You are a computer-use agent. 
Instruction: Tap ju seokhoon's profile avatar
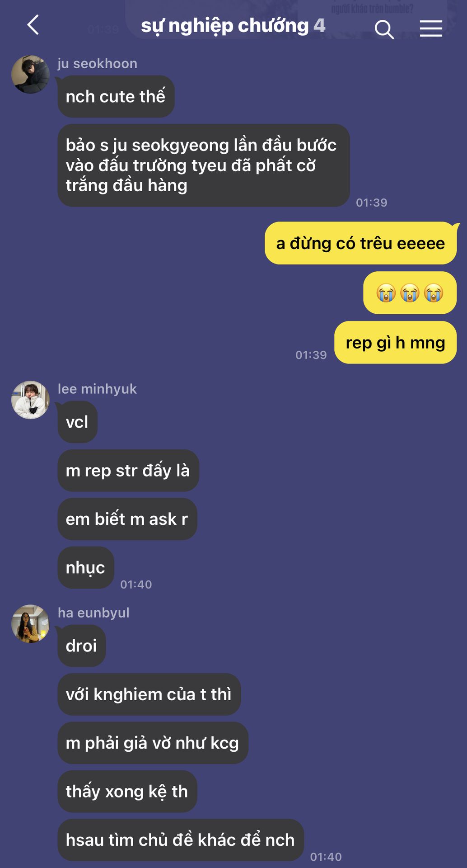30,75
